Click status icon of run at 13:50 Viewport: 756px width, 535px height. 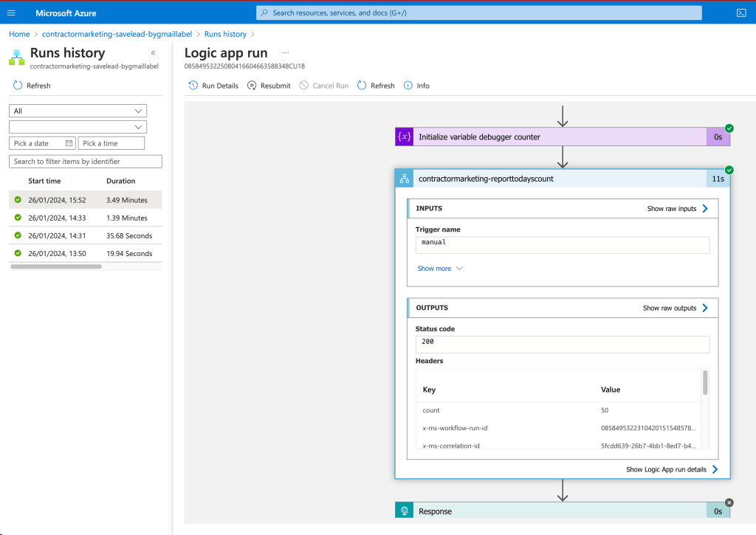coord(18,253)
